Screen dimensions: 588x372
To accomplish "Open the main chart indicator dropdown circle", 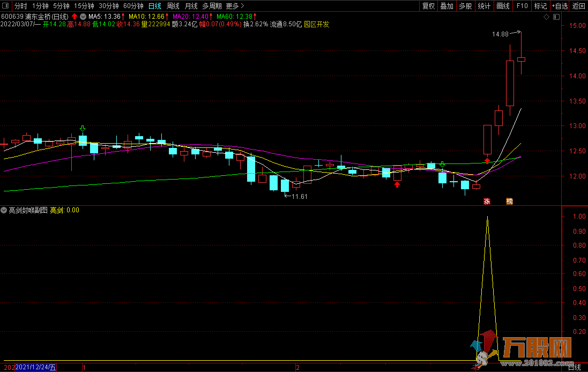I will (x=83, y=17).
